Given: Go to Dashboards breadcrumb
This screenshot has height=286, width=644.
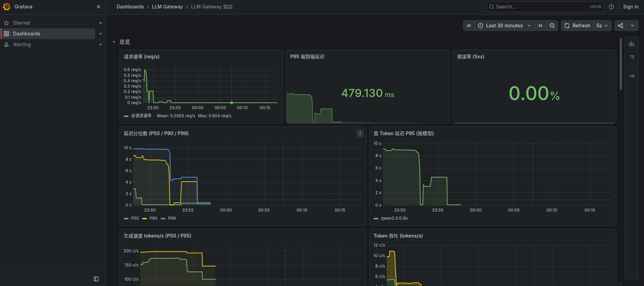Looking at the screenshot, I should click(x=130, y=7).
